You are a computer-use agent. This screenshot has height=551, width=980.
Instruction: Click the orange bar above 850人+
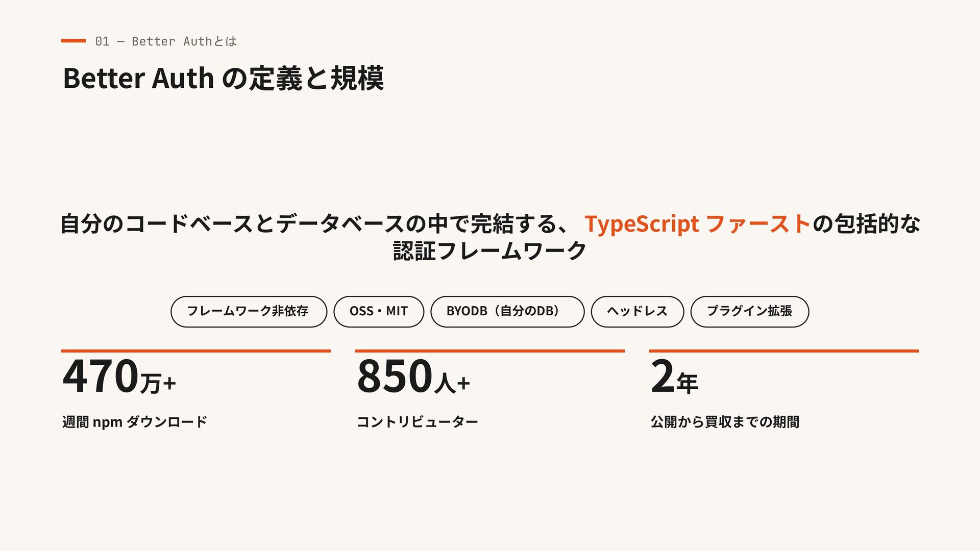[x=490, y=351]
